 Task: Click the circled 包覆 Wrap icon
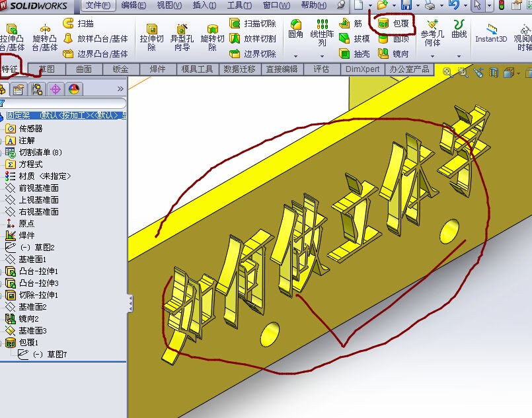[386, 22]
